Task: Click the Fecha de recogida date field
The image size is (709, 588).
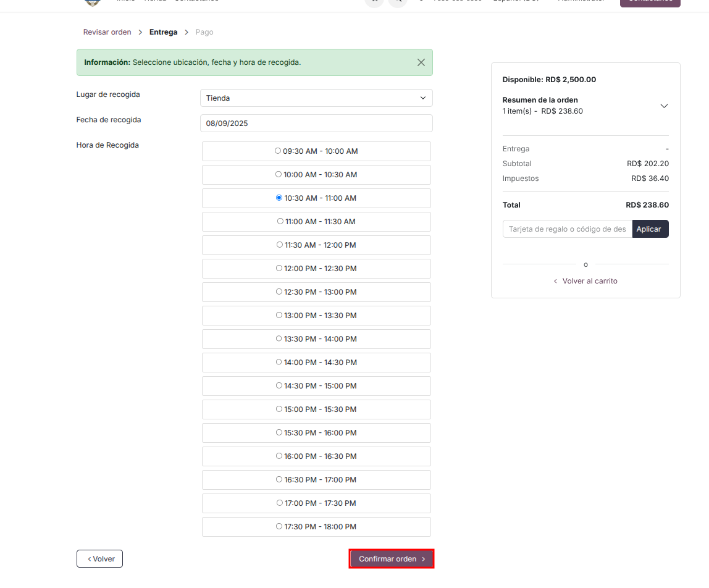Action: (x=316, y=124)
